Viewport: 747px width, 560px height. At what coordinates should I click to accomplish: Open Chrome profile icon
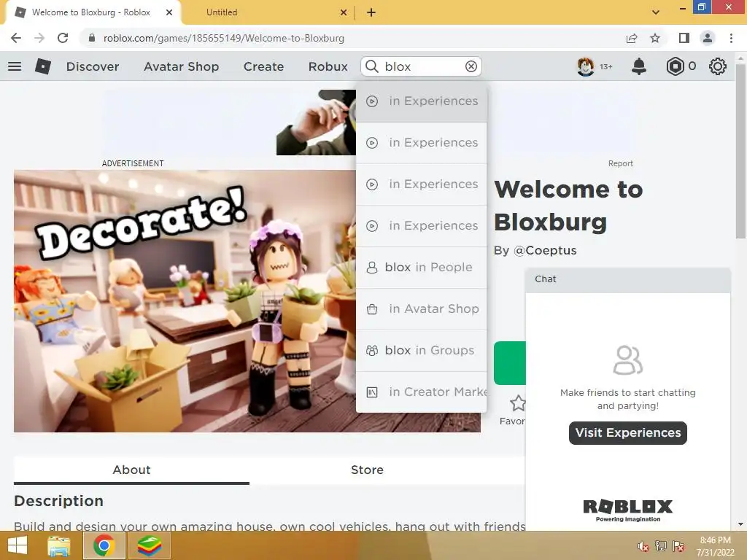point(708,38)
